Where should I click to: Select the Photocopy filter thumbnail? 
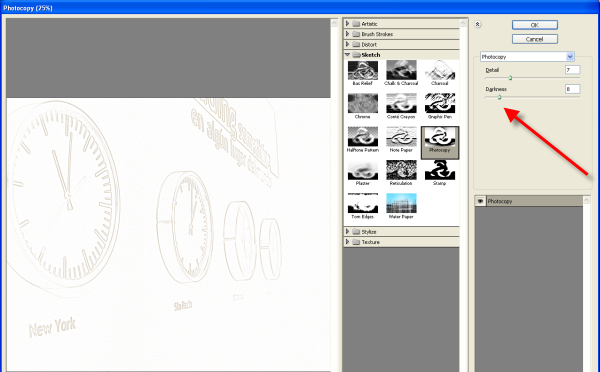coord(440,142)
